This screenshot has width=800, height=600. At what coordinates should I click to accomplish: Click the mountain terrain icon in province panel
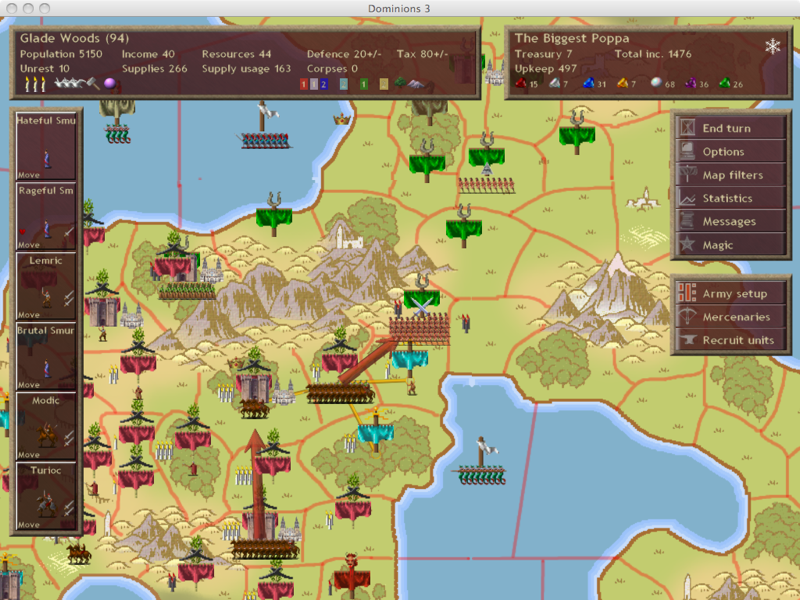[x=417, y=84]
